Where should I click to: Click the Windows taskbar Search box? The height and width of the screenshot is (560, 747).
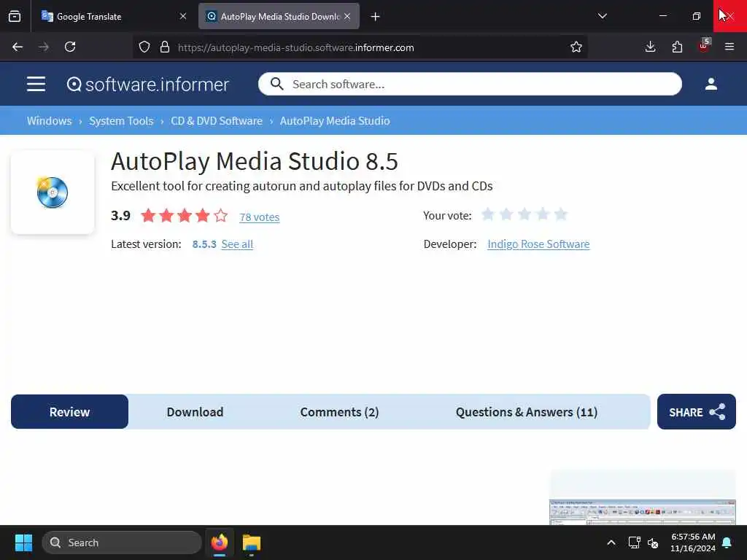point(122,542)
